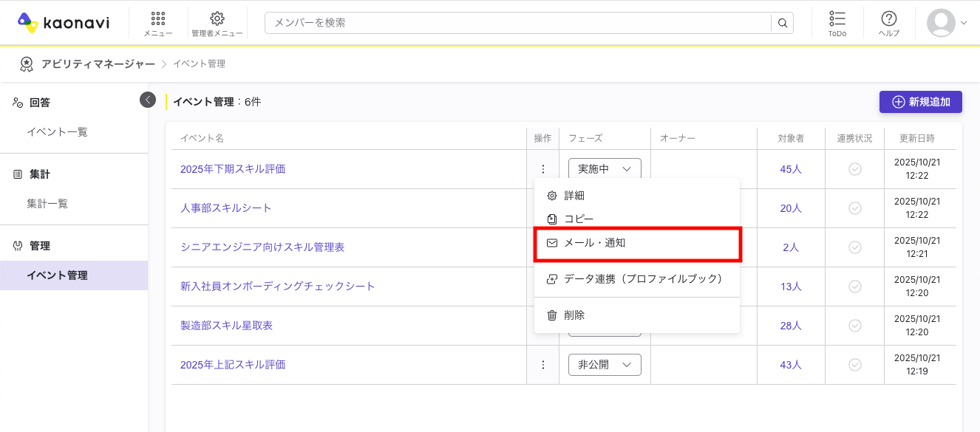The width and height of the screenshot is (980, 432).
Task: Click the kaonavi logo
Action: (x=64, y=23)
